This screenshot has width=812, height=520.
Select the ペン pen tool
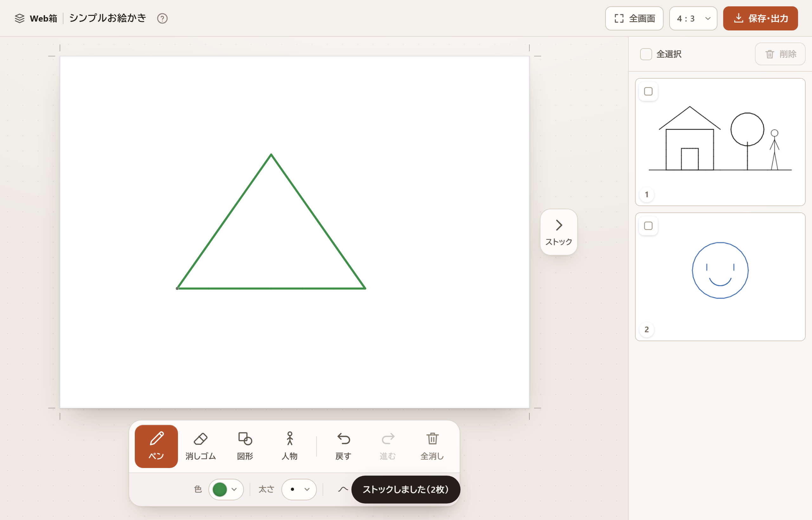(x=156, y=446)
